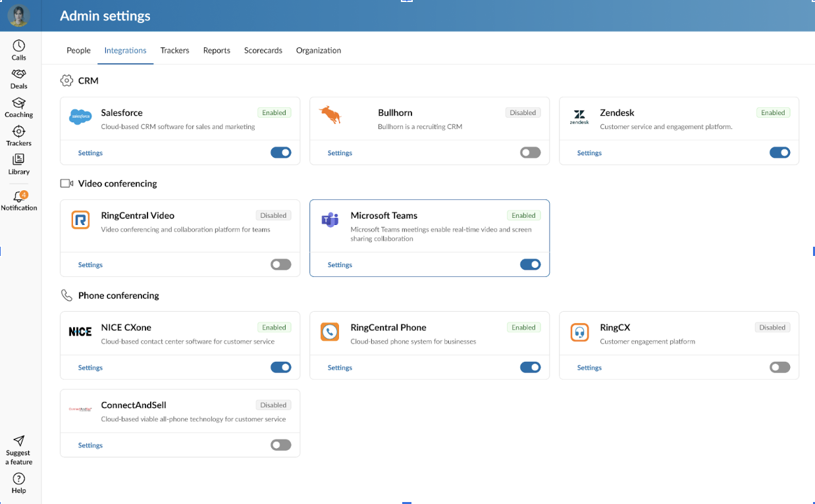
Task: Open NICE CXone Settings link
Action: click(90, 368)
